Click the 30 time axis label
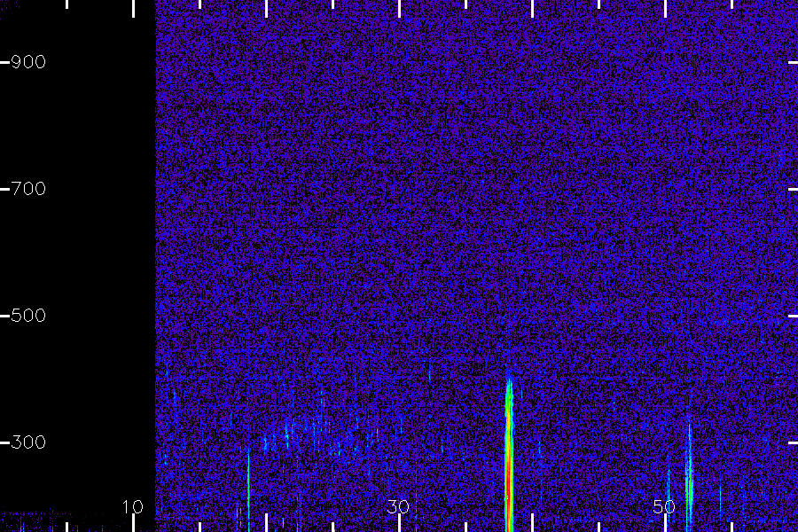The image size is (798, 532). 398,507
